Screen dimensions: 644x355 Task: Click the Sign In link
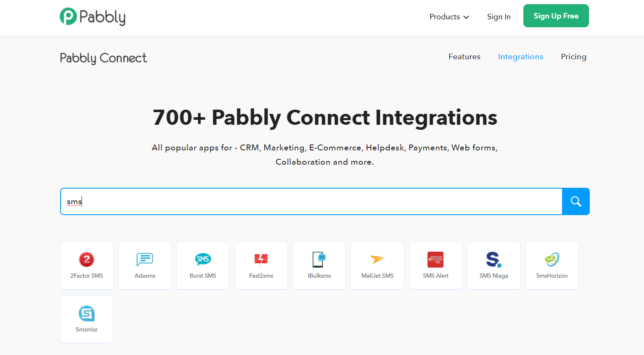click(x=499, y=17)
